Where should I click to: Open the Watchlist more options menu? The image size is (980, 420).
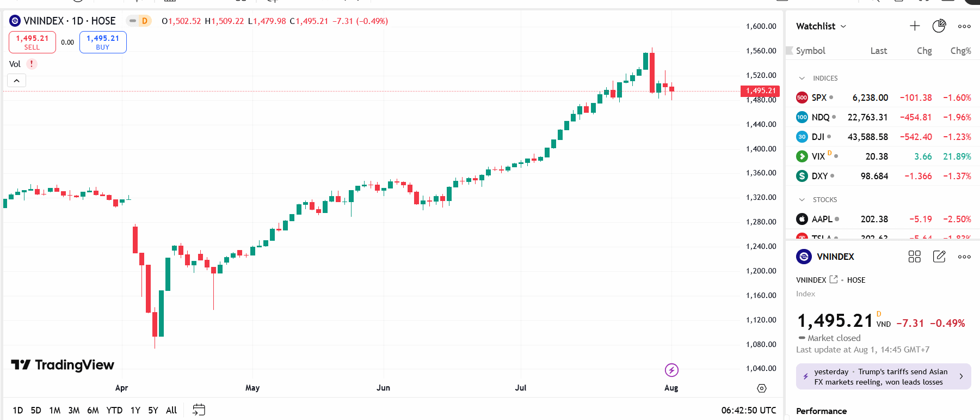[x=964, y=26]
